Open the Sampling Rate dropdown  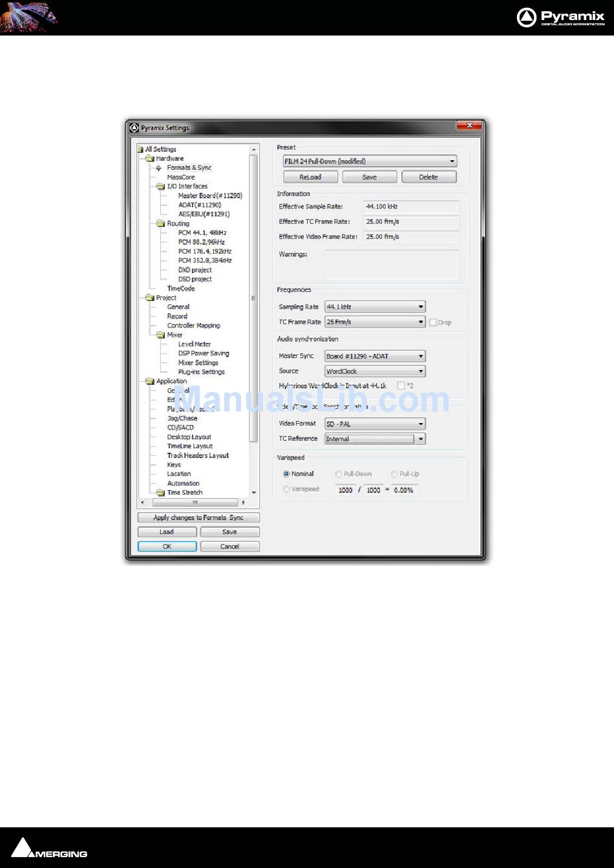tap(375, 307)
